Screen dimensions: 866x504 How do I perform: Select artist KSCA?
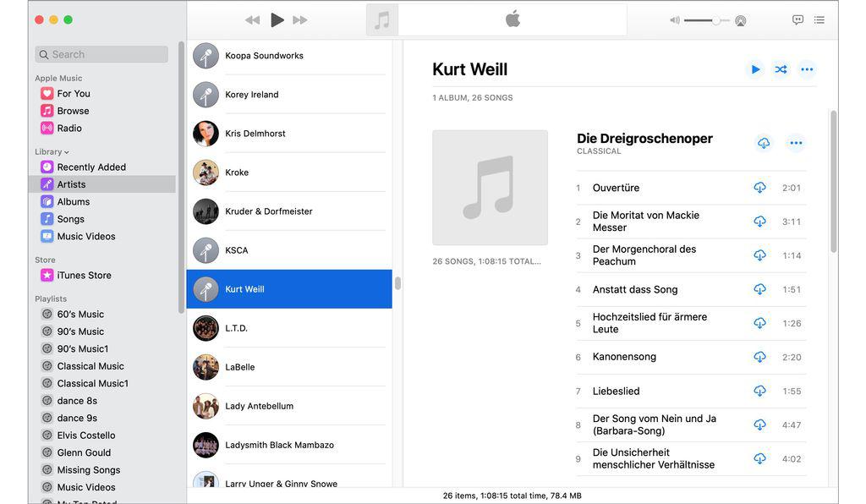[x=289, y=250]
